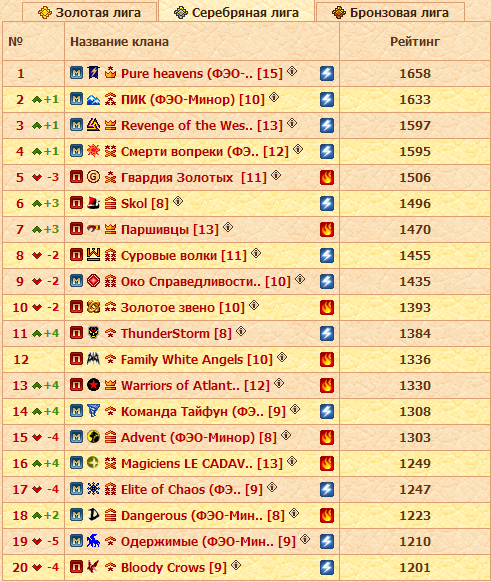Select the Серебряная лига tab
491x582 pixels.
(x=236, y=12)
